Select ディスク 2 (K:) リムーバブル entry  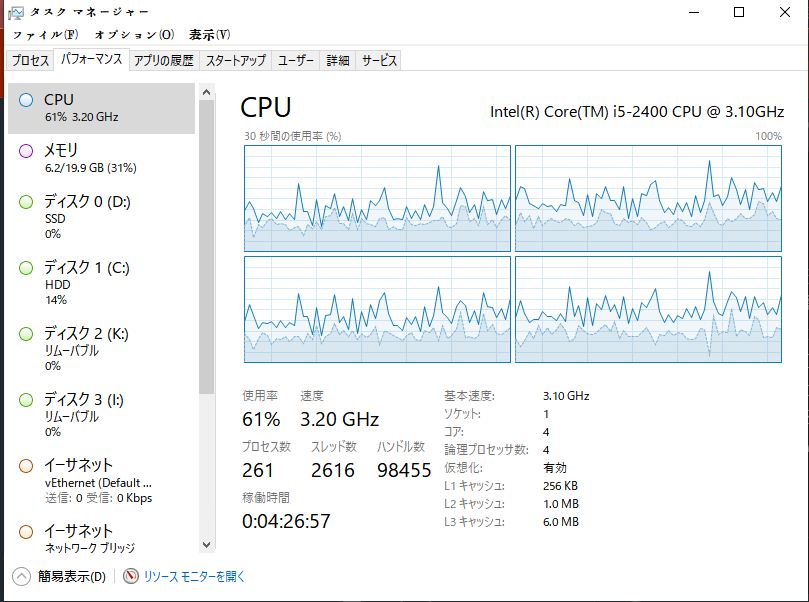pos(102,349)
